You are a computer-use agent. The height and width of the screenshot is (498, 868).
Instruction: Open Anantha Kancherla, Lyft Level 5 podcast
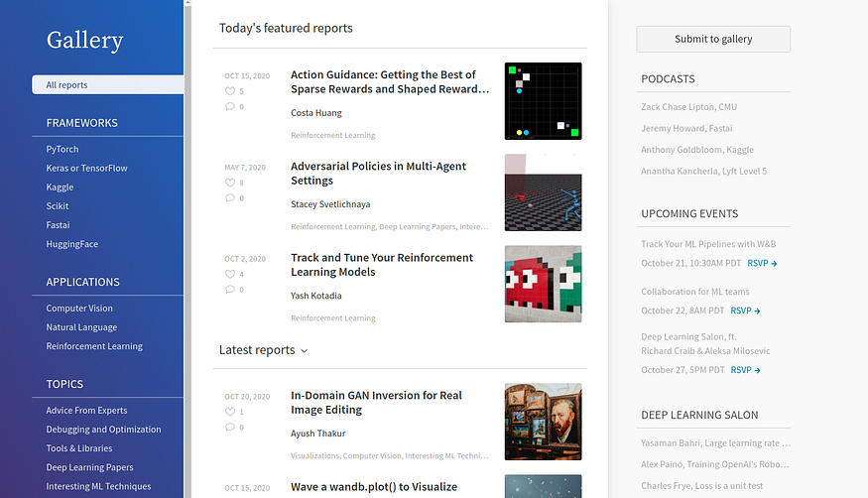pyautogui.click(x=703, y=171)
